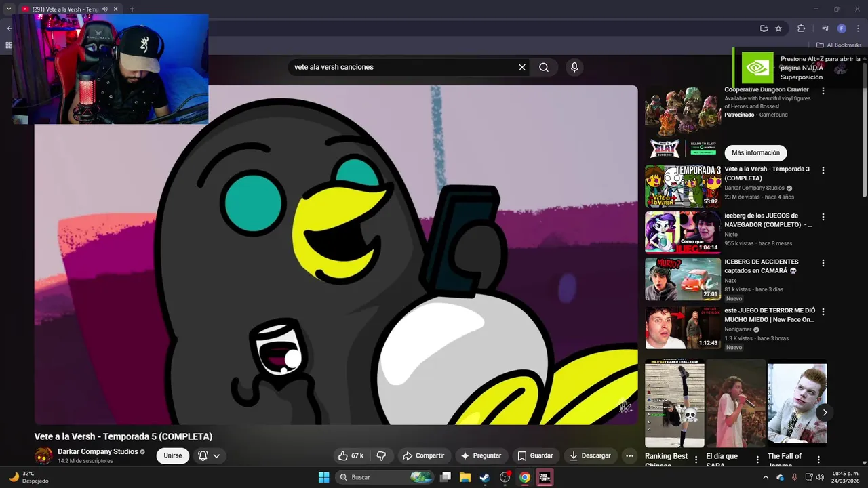868x488 pixels.
Task: Open iceberg de los JUEGOS thumbnail
Action: (x=682, y=232)
